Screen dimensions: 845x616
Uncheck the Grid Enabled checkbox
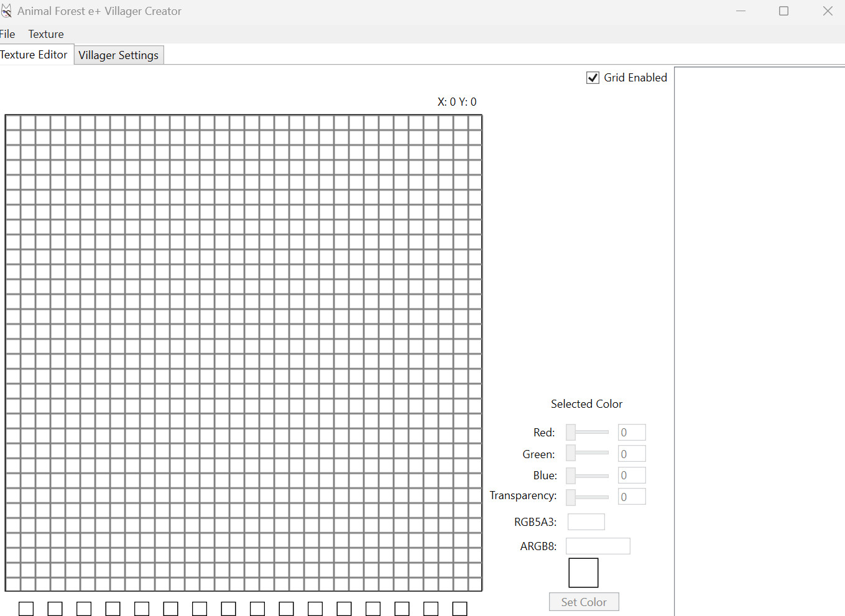point(593,78)
